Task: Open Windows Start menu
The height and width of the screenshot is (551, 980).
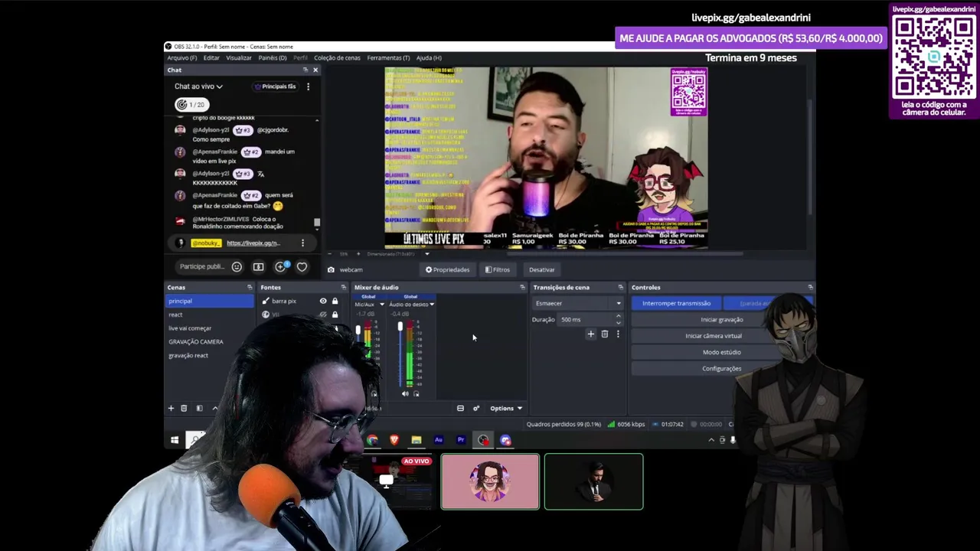Action: [x=175, y=440]
